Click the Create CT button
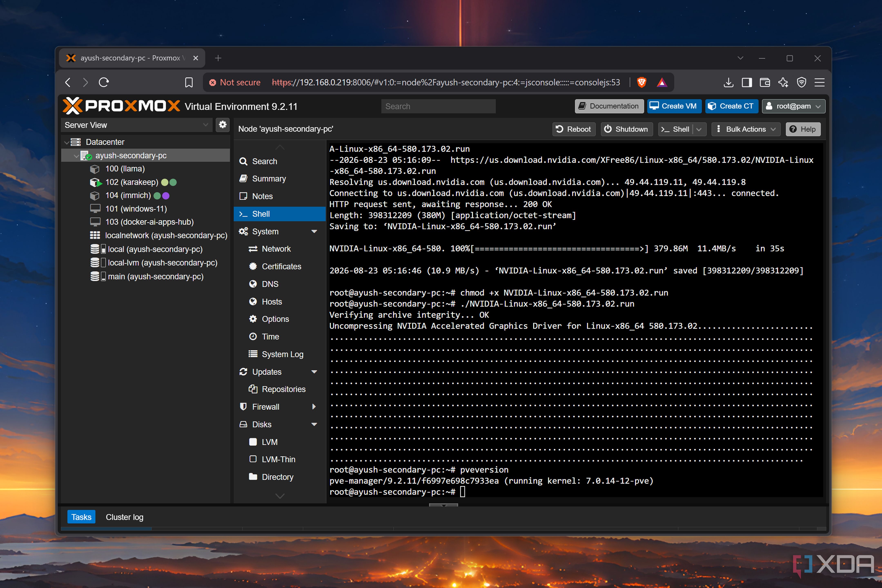The width and height of the screenshot is (882, 588). [x=732, y=106]
